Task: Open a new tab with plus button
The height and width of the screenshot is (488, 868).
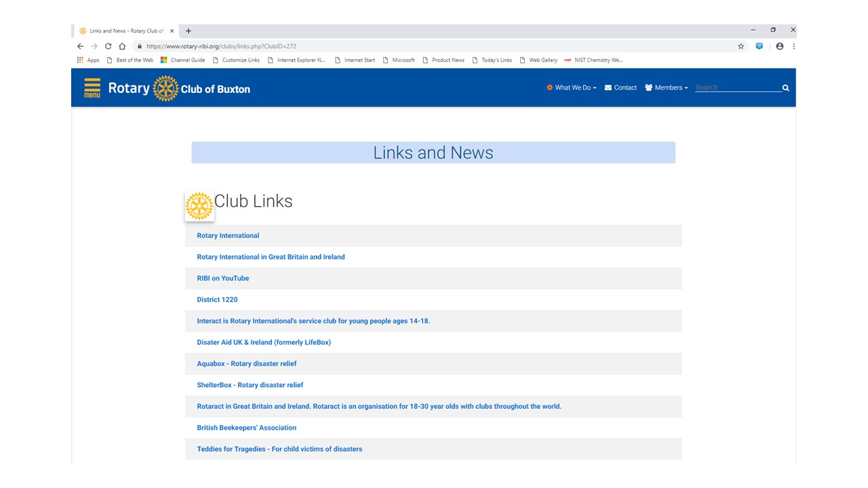Action: pos(189,30)
